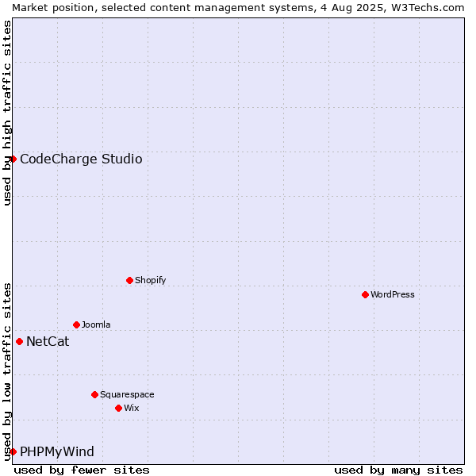Click the red NetCat data point

tap(19, 342)
